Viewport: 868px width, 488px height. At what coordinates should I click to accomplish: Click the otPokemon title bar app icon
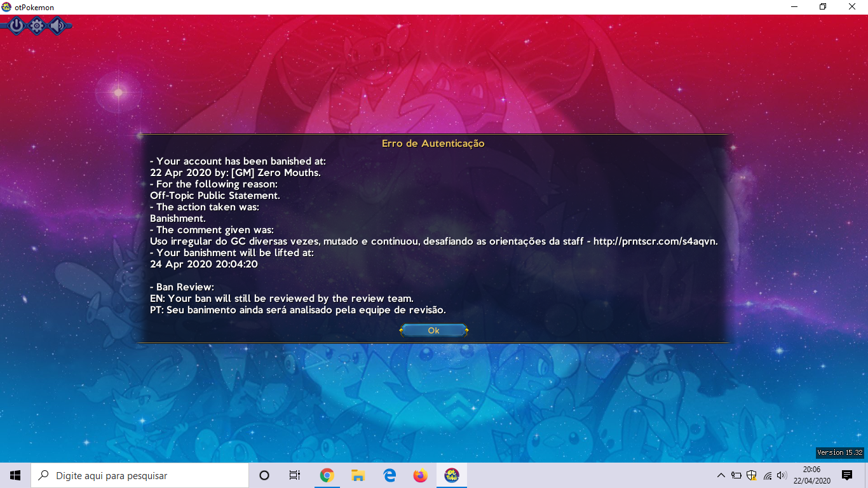(6, 7)
